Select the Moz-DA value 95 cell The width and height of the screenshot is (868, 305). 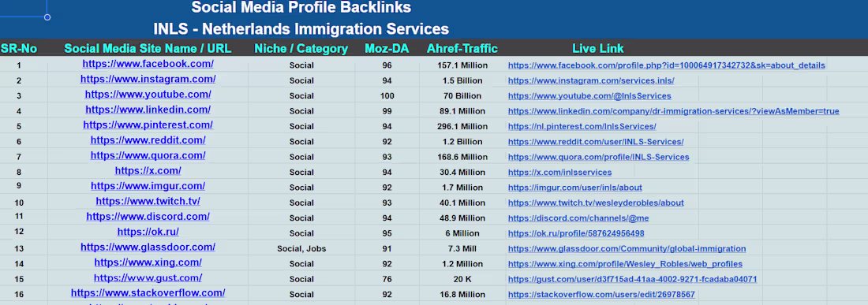pyautogui.click(x=387, y=234)
